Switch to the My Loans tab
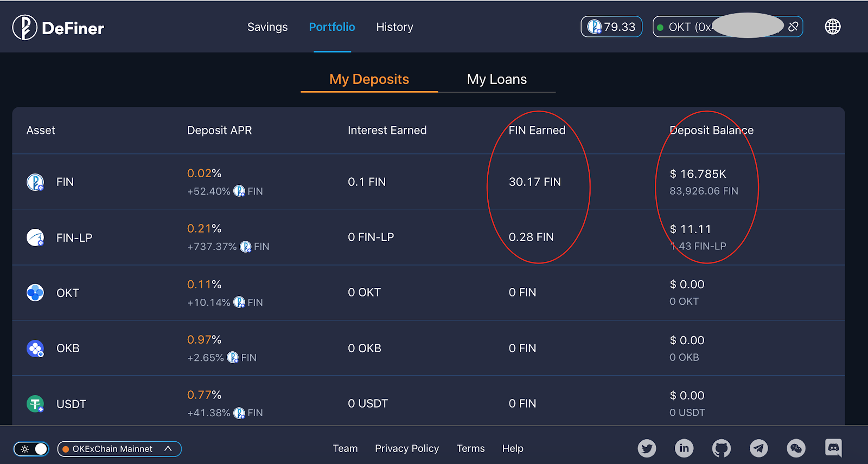Viewport: 868px width, 464px height. click(x=497, y=79)
